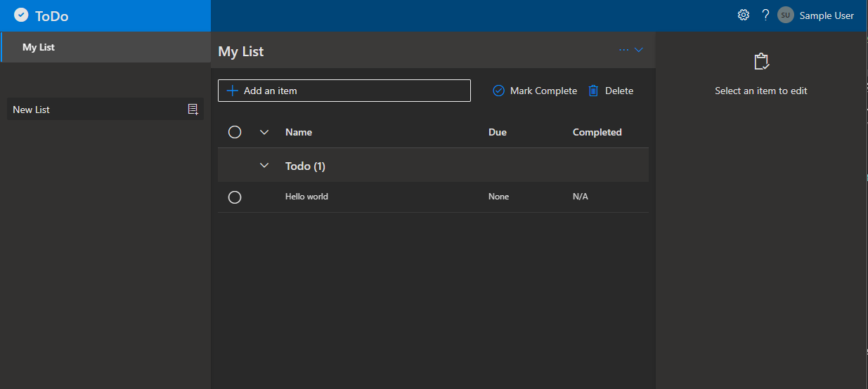Click the My List heading title

tap(241, 51)
